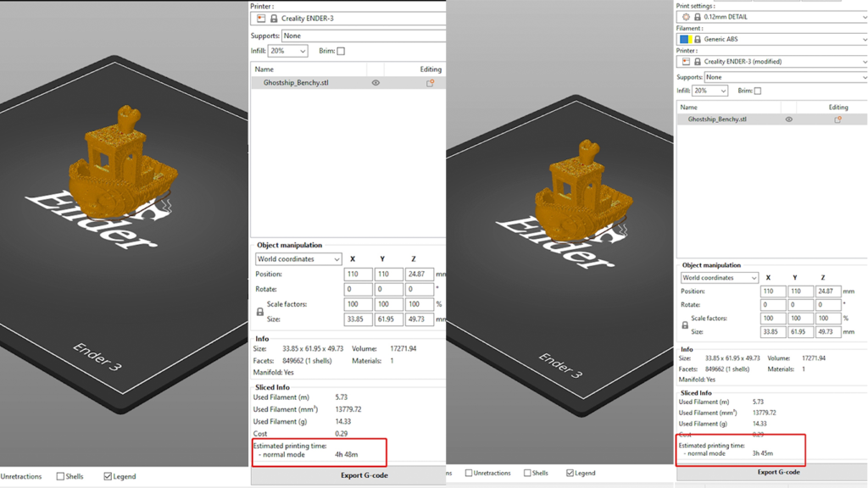Toggle the scale factors lock in right panel
This screenshot has height=488, width=868.
[x=685, y=325]
